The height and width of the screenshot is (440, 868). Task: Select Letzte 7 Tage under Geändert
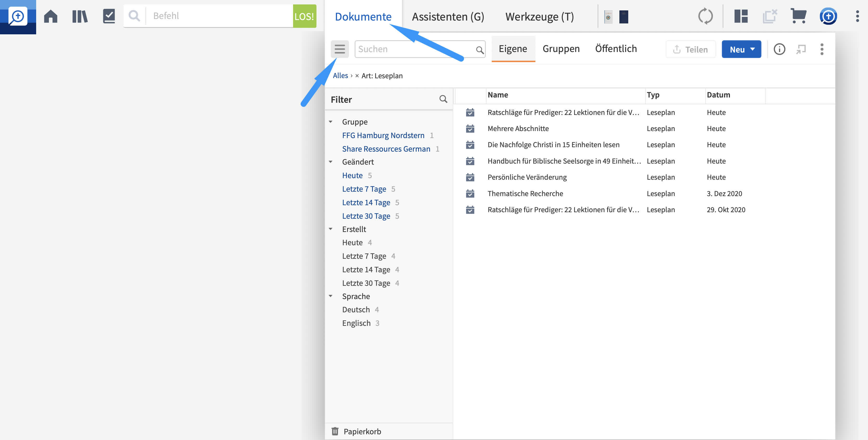364,189
